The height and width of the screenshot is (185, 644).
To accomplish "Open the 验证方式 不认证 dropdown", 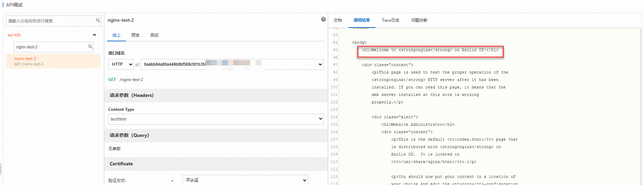I will tap(245, 180).
